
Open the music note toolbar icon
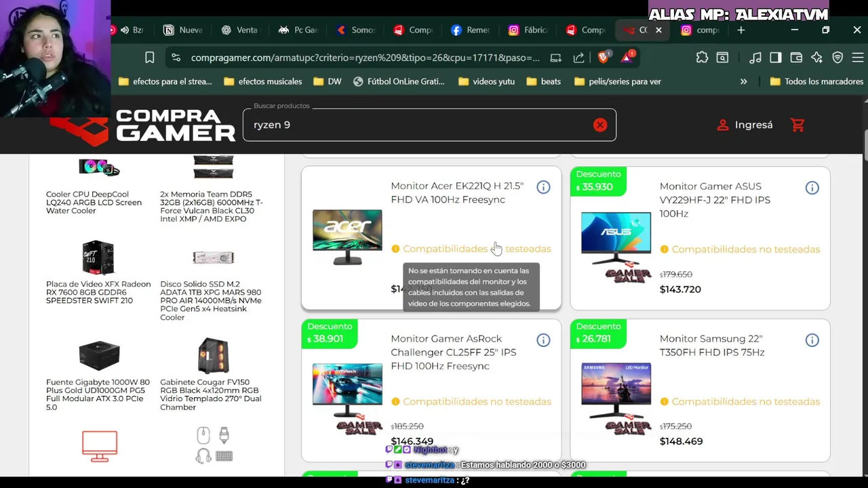pos(755,58)
